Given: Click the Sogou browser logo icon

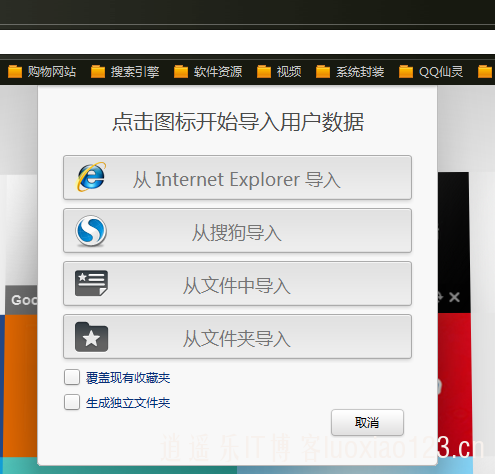Looking at the screenshot, I should pos(91,231).
